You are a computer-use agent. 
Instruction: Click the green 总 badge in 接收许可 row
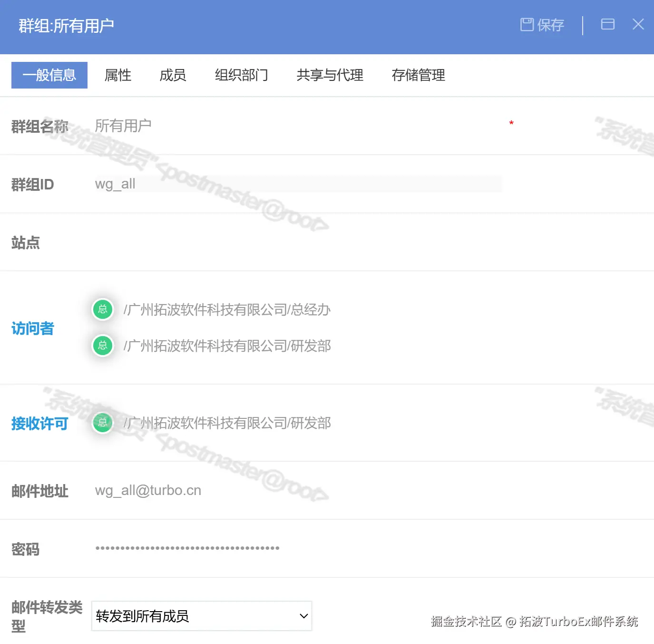[102, 423]
